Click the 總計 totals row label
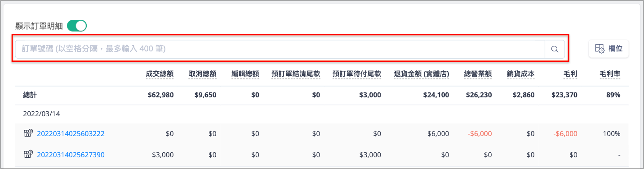Viewport: 644px width, 169px height. click(x=30, y=95)
